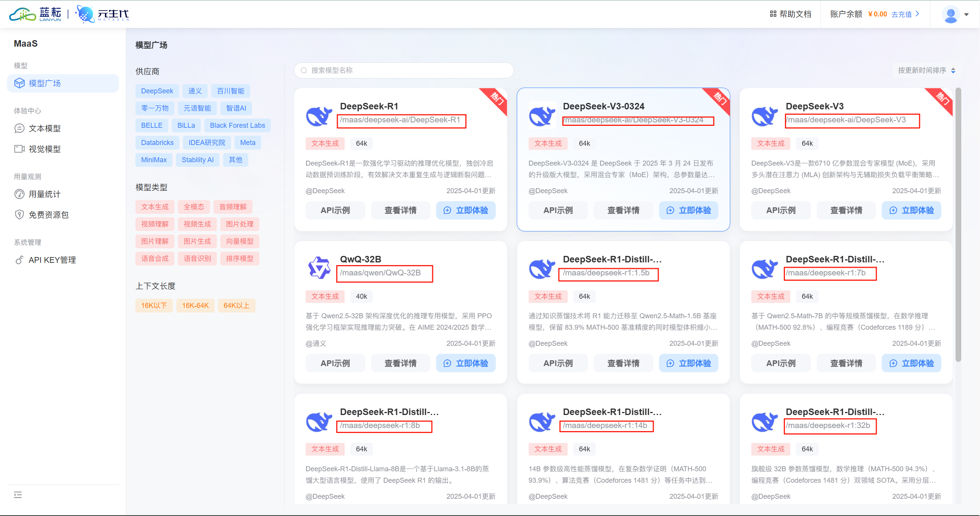980x516 pixels.
Task: Click 立即体验 on DeepSeek-V3-0324 card
Action: pos(689,210)
